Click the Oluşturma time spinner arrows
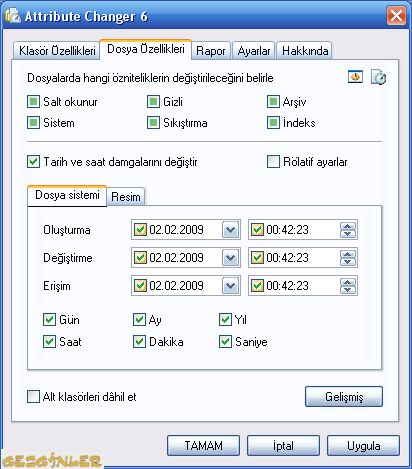 [x=348, y=230]
